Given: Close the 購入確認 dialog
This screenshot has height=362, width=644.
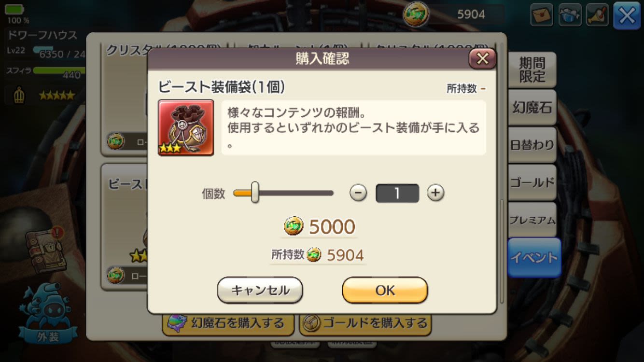Looking at the screenshot, I should click(482, 59).
